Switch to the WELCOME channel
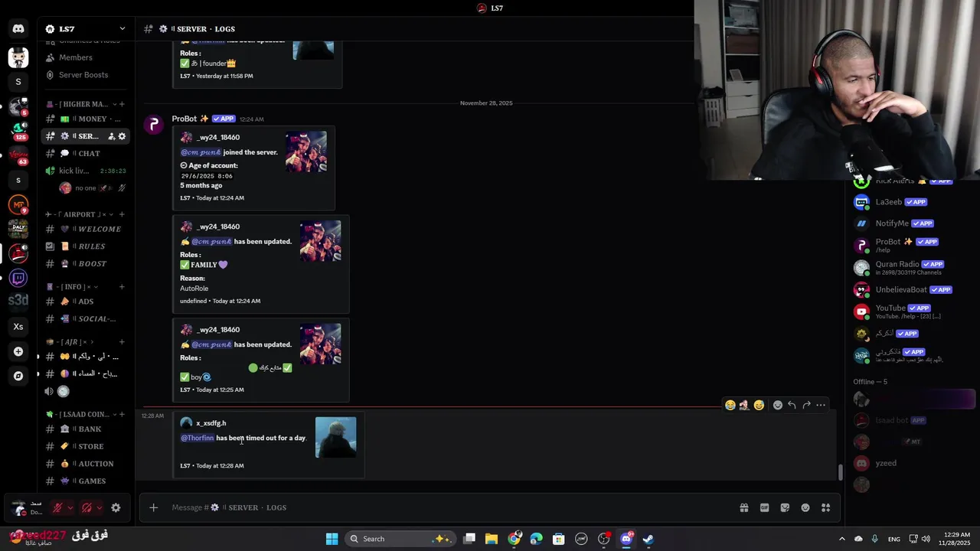 (x=85, y=229)
